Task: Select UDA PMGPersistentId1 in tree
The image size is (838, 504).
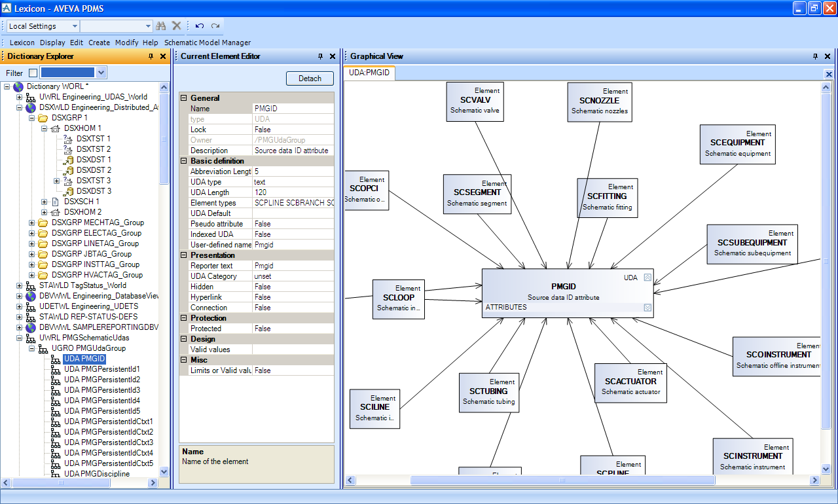Action: [101, 369]
